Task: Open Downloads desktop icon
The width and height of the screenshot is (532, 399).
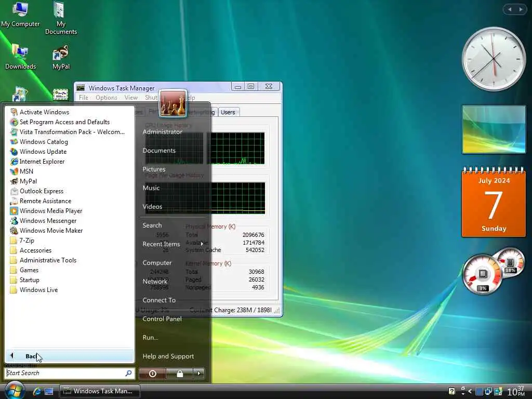Action: click(x=20, y=57)
